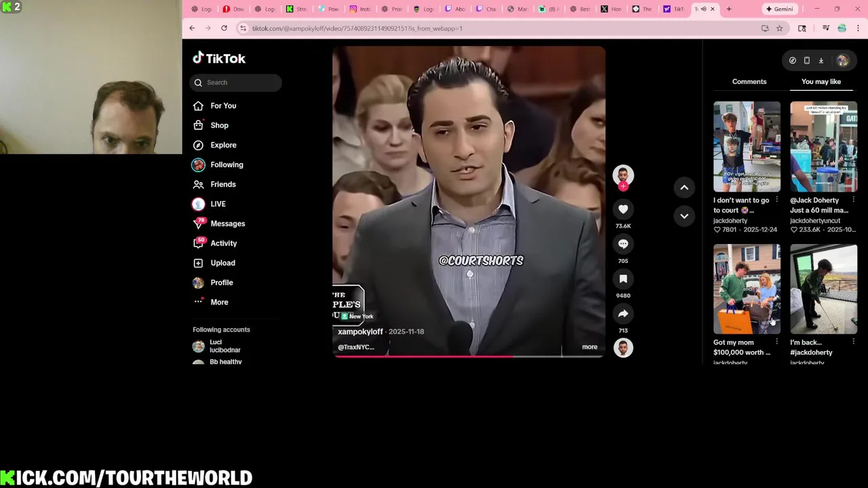Open a new browser tab with the plus

click(x=729, y=9)
